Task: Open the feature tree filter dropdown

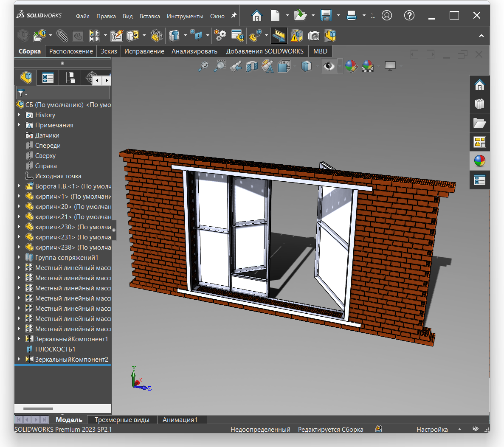Action: click(22, 93)
